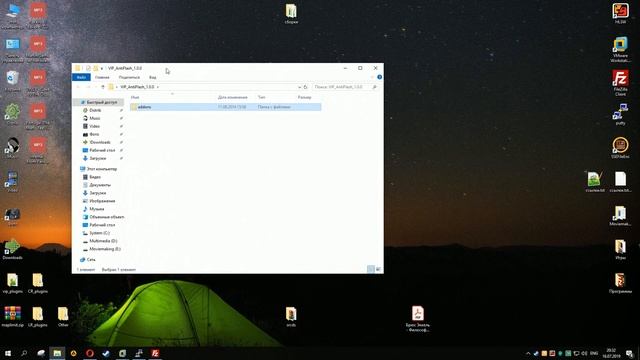Open Объемные объекты in sidebar
640x360 pixels.
point(103,217)
